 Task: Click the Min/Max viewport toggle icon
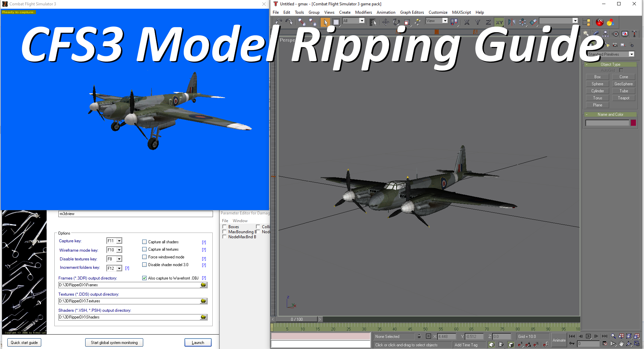pos(637,343)
